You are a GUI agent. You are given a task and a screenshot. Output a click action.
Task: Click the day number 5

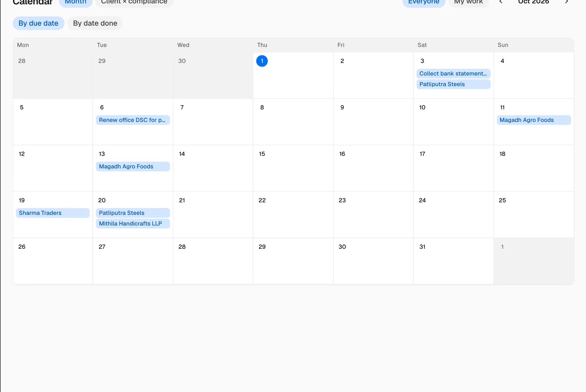(x=22, y=107)
